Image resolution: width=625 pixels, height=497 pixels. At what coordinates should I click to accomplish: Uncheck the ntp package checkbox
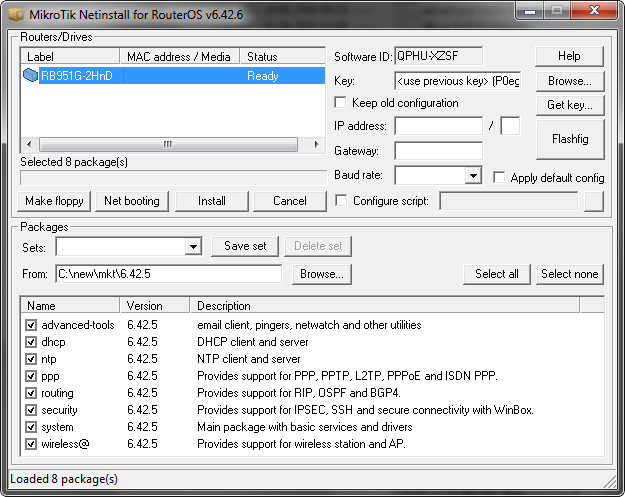pos(31,359)
